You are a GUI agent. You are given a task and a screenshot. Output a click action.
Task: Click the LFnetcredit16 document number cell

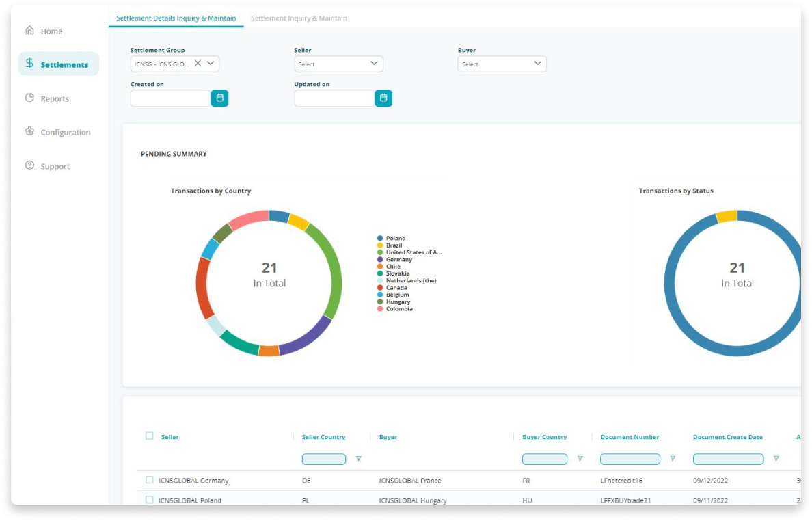[621, 481]
